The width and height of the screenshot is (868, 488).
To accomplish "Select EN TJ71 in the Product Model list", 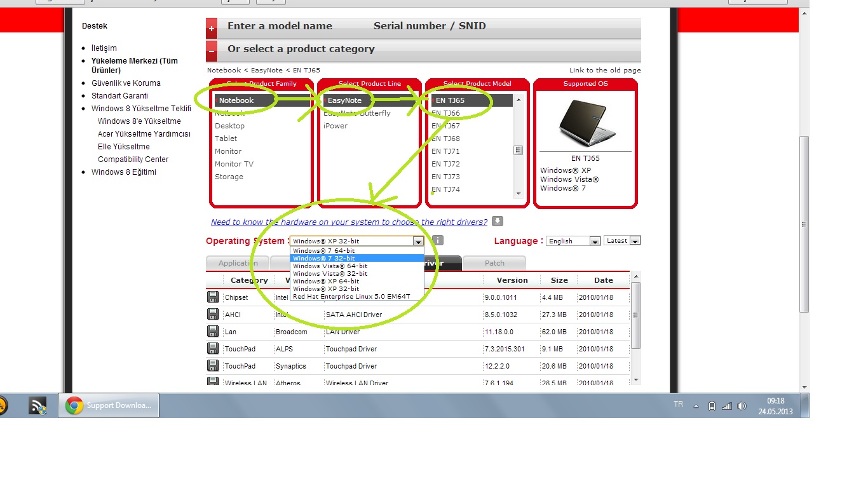I will (445, 151).
